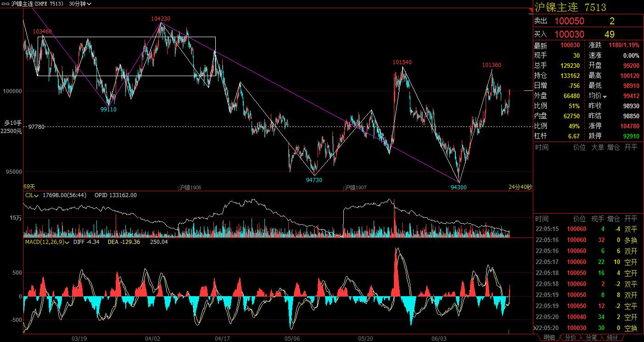Switch to the 明细 tab
Viewport: 644px width, 342px height.
tap(549, 337)
